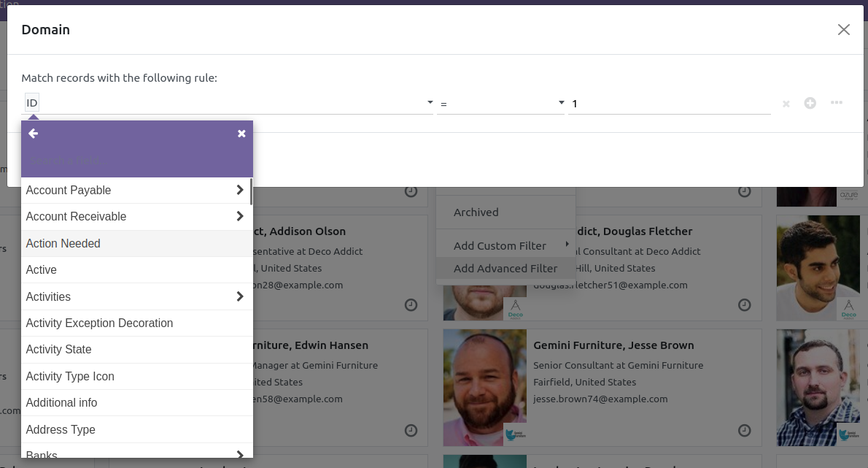
Task: Add a new rule with plus icon
Action: (810, 104)
